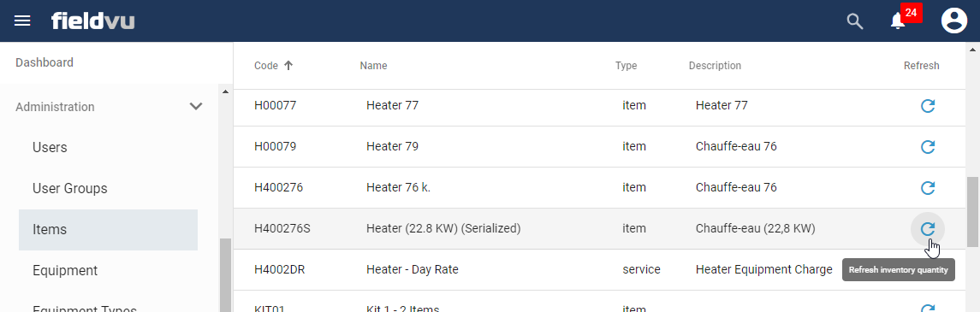Click the Name column header

(x=373, y=66)
